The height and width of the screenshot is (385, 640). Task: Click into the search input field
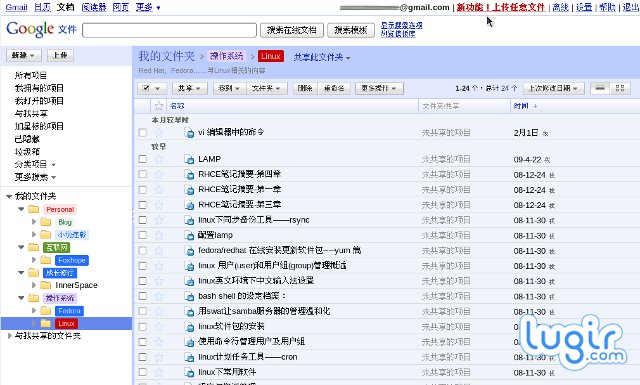click(x=169, y=30)
